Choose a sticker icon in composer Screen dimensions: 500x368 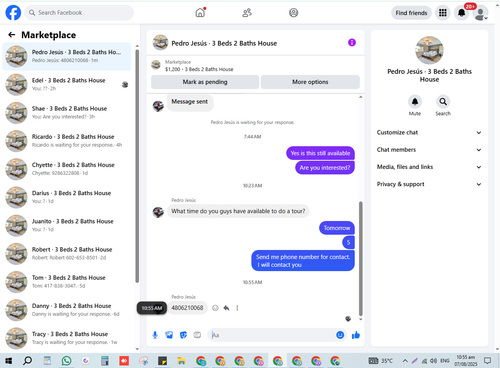[183, 335]
